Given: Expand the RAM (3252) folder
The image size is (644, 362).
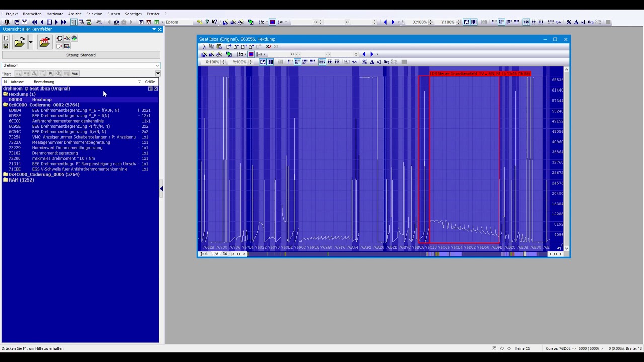Looking at the screenshot, I should pos(5,180).
